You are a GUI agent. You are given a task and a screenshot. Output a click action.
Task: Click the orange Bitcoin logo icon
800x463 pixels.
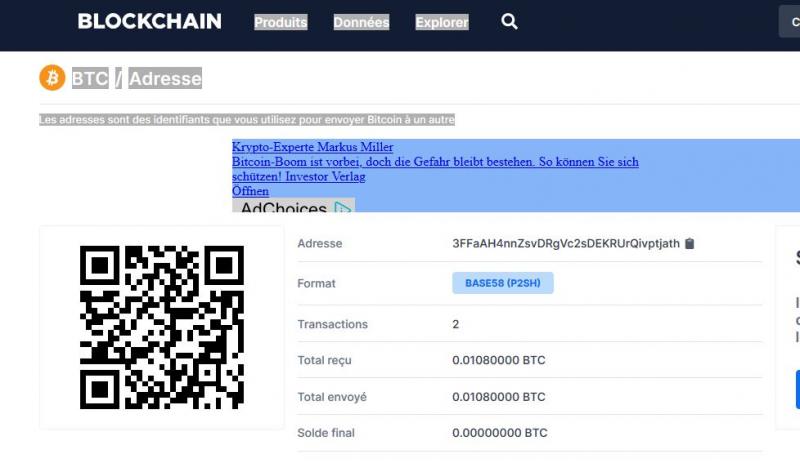coord(53,78)
